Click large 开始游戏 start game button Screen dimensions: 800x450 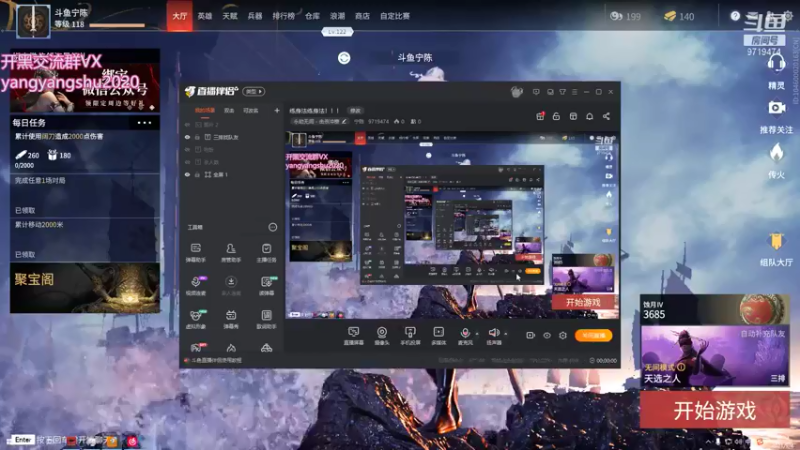pos(715,410)
